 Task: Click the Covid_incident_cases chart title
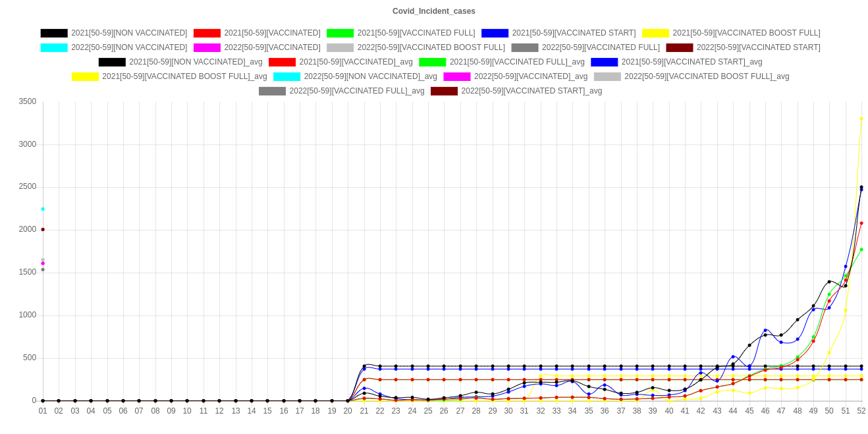pos(433,11)
